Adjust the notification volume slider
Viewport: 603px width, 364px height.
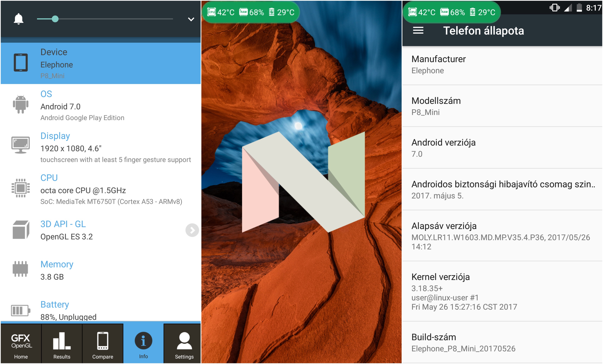point(105,19)
